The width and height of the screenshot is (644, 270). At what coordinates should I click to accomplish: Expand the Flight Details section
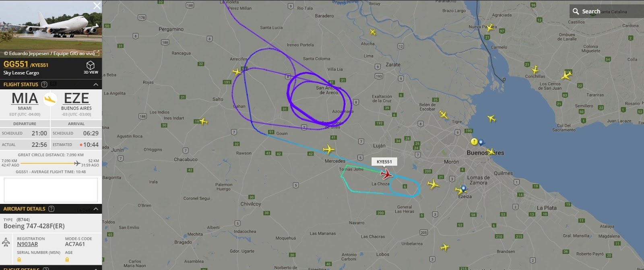pyautogui.click(x=96, y=268)
